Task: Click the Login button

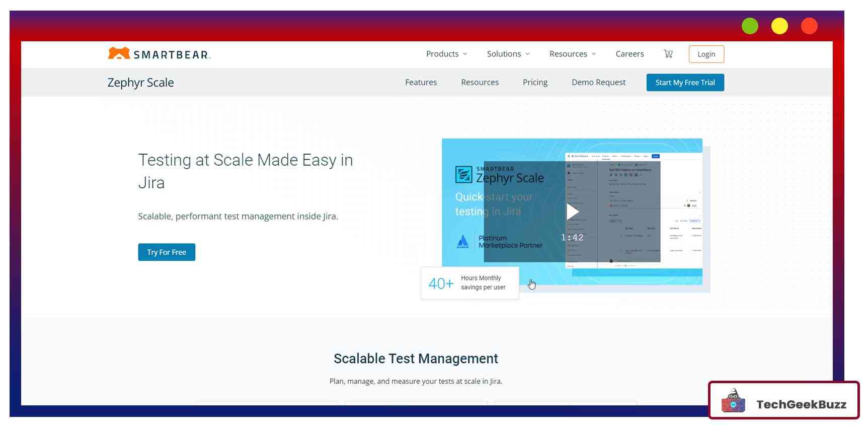Action: [x=706, y=54]
